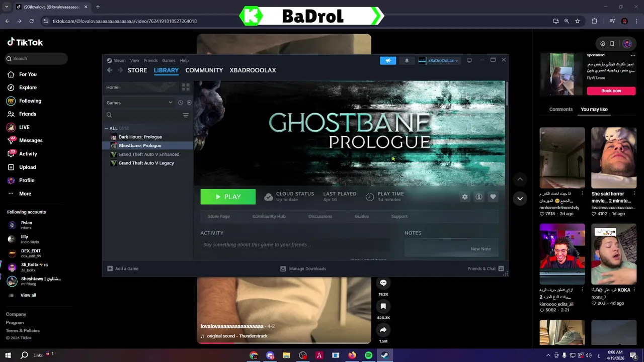Bookmark the TikTok video
Viewport: 644px width, 362px height.
pyautogui.click(x=383, y=306)
